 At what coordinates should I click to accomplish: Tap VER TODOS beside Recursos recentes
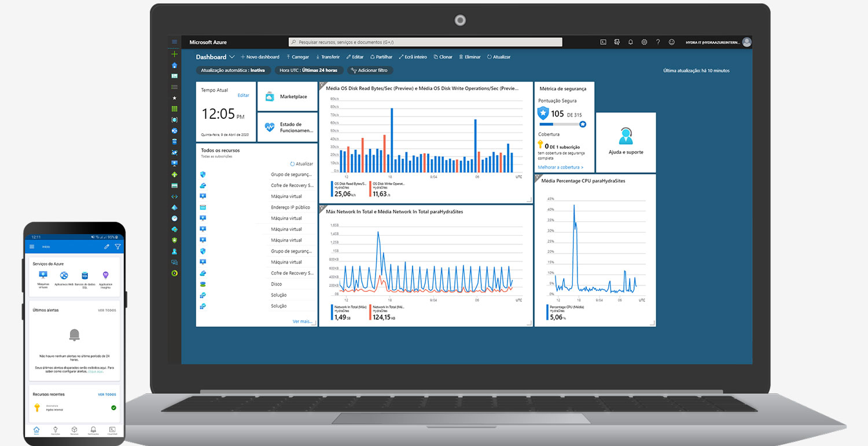107,394
